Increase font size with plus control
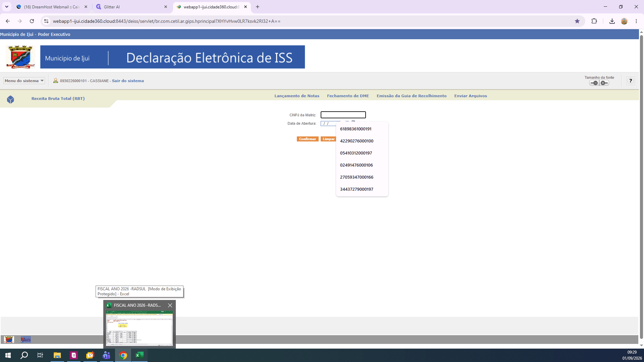Screen dimensions: 644x362 click(x=604, y=83)
